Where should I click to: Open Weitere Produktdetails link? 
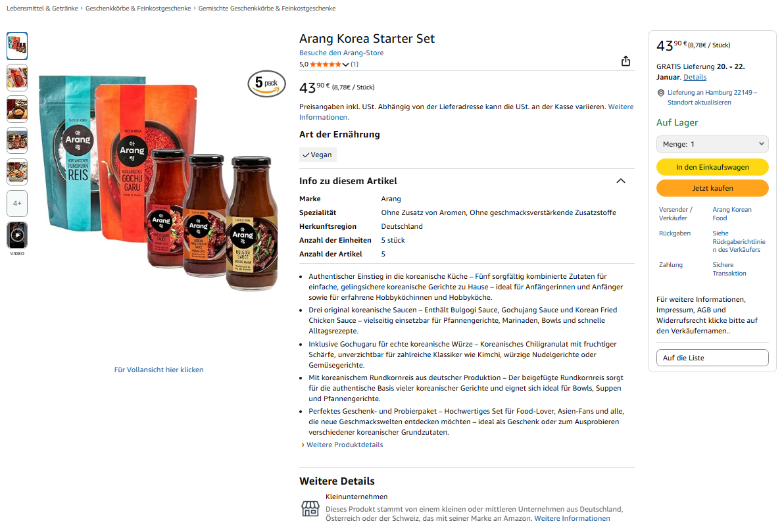pyautogui.click(x=345, y=445)
